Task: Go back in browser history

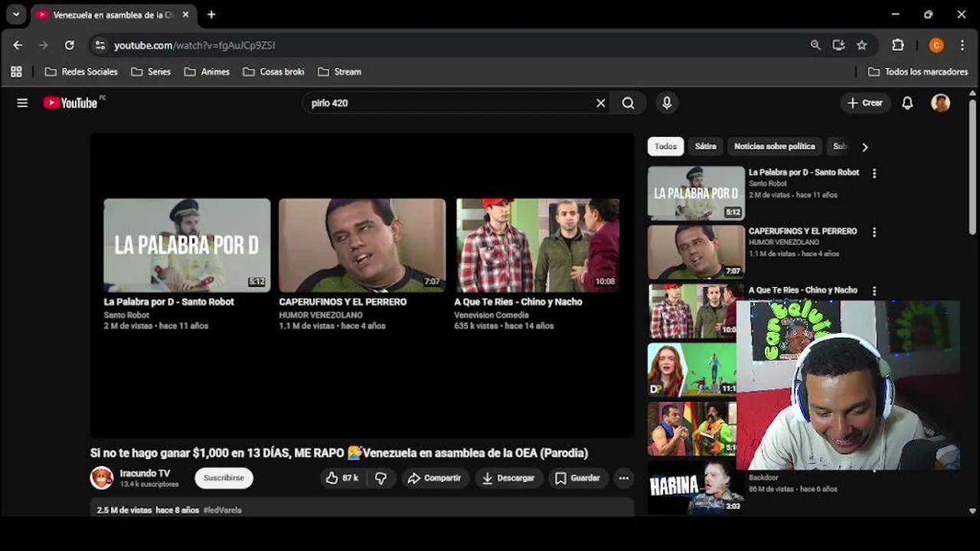Action: coord(18,45)
